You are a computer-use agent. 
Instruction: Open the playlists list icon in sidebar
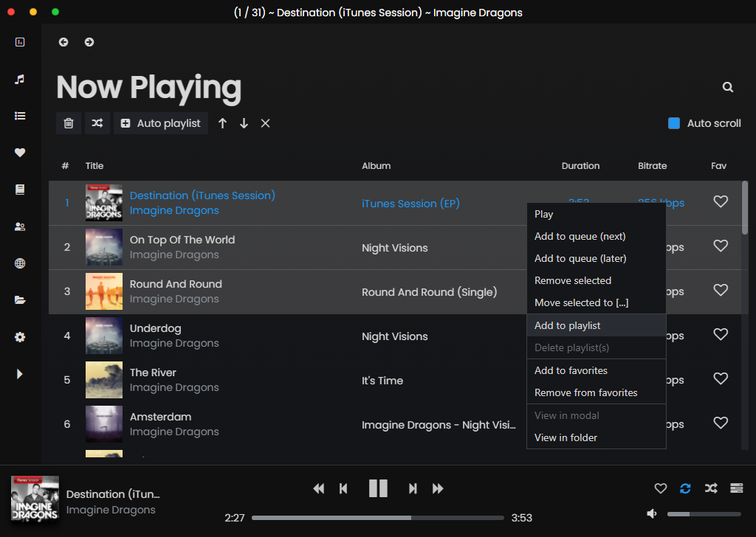click(x=20, y=116)
